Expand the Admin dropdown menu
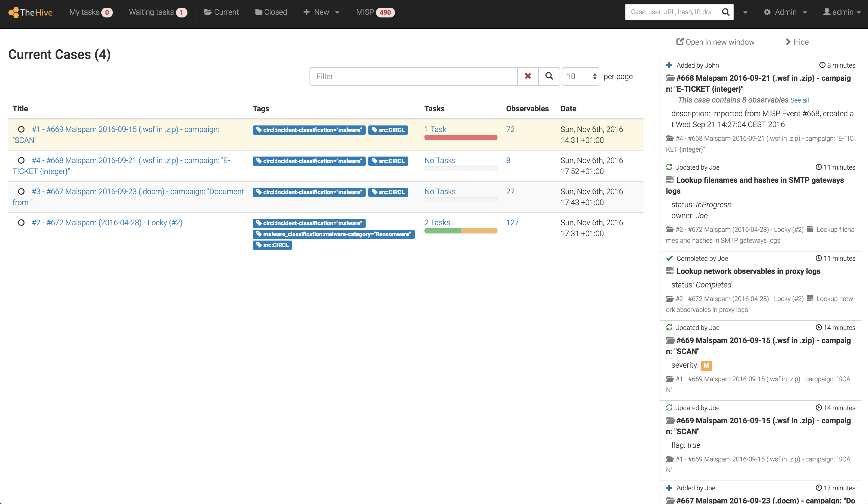868x504 pixels. (785, 13)
